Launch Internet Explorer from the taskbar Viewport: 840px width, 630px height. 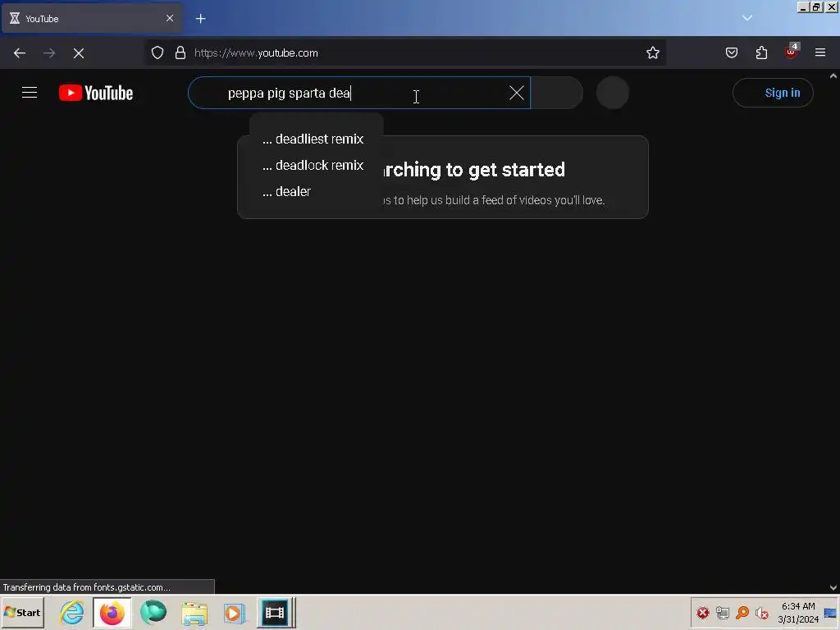click(x=72, y=612)
